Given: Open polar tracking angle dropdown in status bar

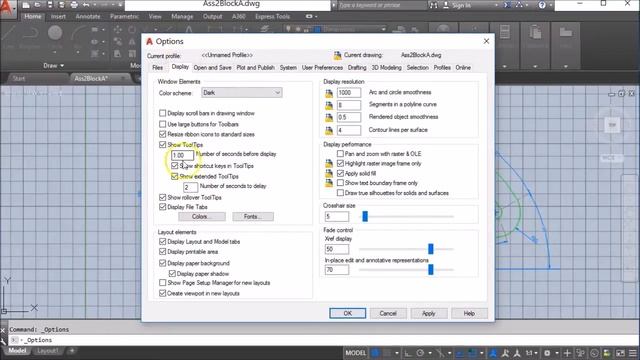Looking at the screenshot, I should (x=430, y=353).
